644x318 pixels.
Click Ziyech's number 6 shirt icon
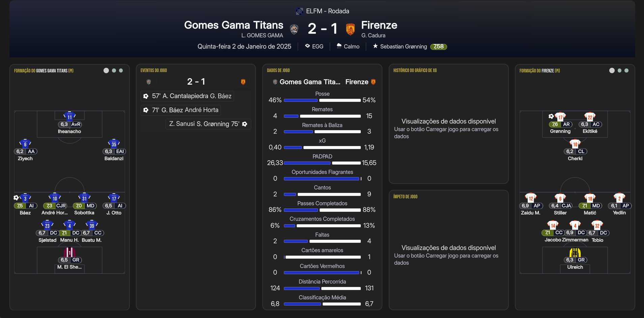point(25,144)
